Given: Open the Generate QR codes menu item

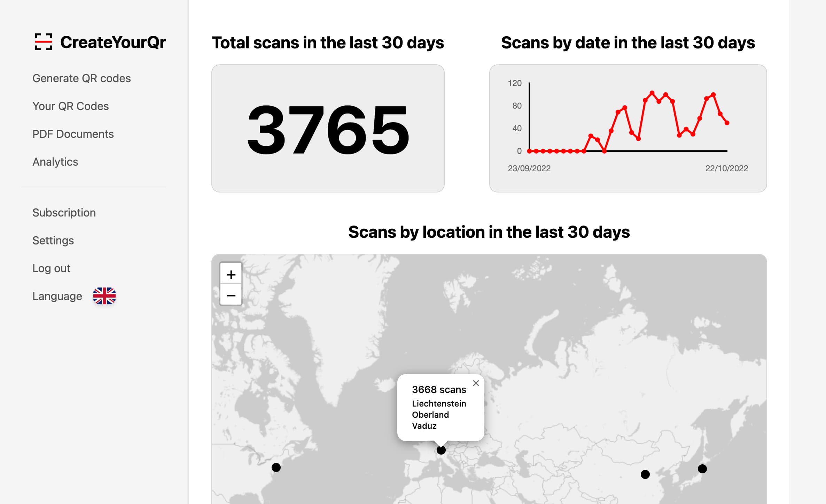Looking at the screenshot, I should click(x=81, y=77).
